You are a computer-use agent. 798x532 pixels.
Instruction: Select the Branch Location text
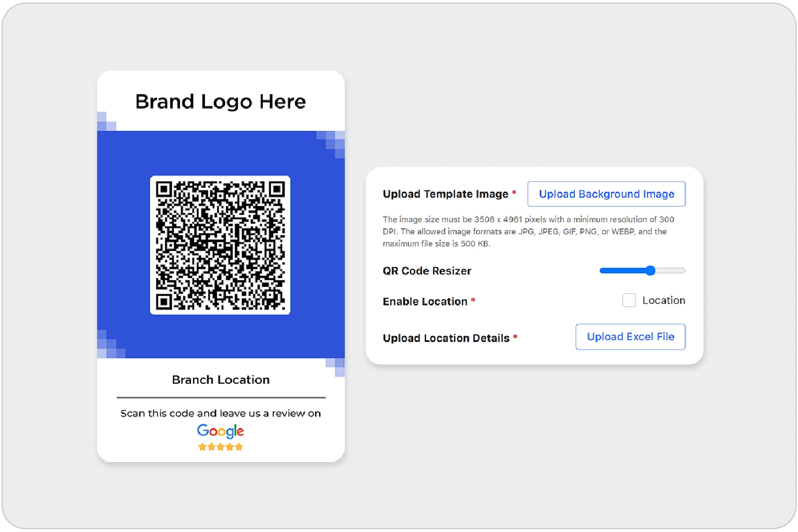pos(220,380)
